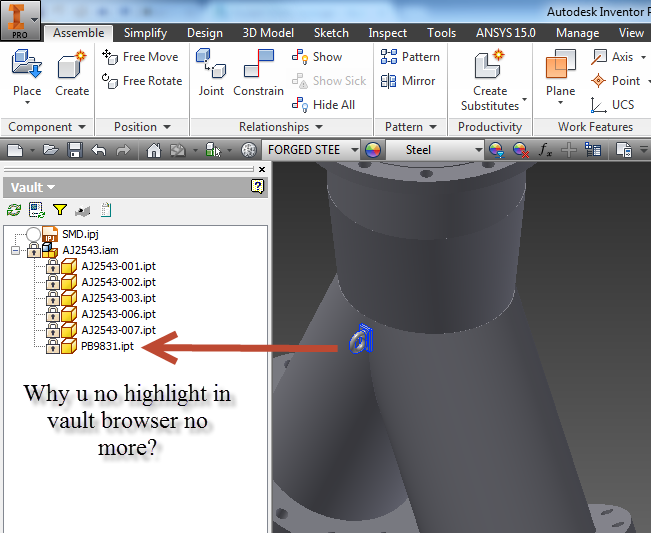The width and height of the screenshot is (651, 533).
Task: Click the grayed Show Sick option
Action: coord(329,81)
